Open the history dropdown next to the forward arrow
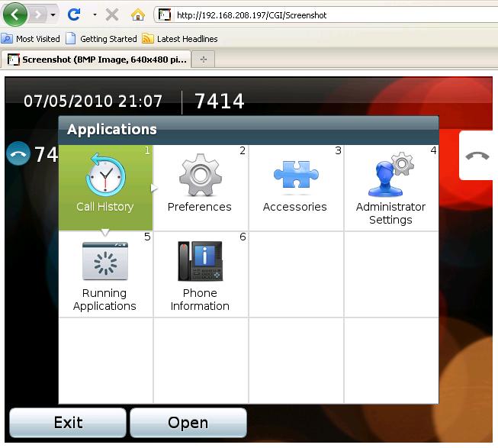 53,15
